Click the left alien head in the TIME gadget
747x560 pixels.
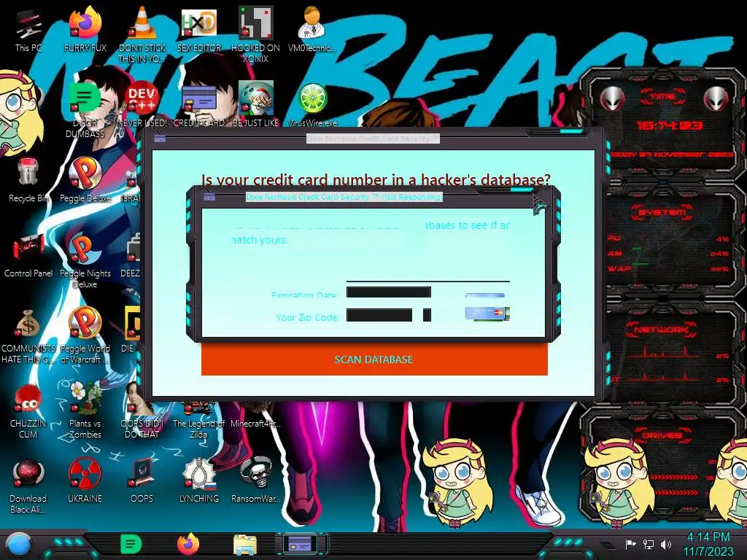[x=612, y=99]
